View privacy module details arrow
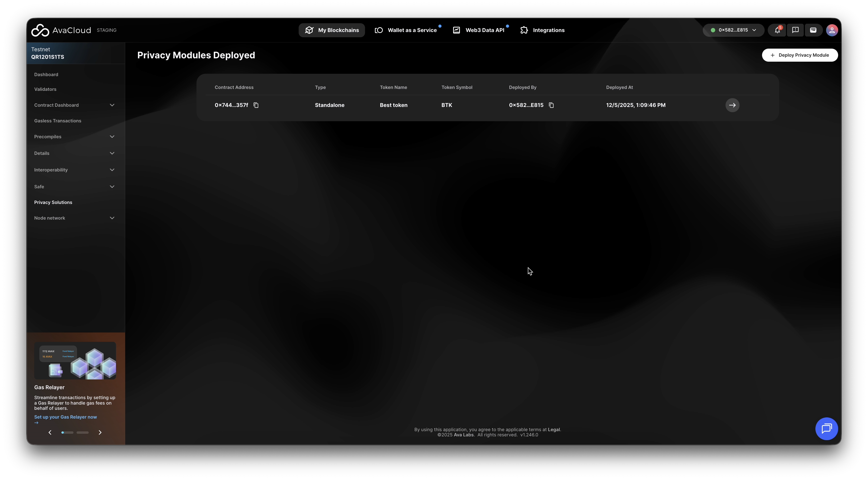The height and width of the screenshot is (480, 868). (x=732, y=105)
